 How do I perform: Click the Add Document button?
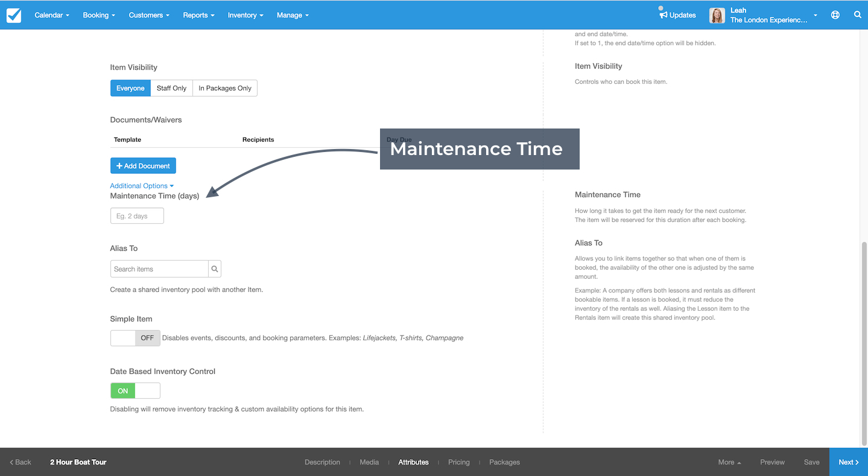pos(143,166)
